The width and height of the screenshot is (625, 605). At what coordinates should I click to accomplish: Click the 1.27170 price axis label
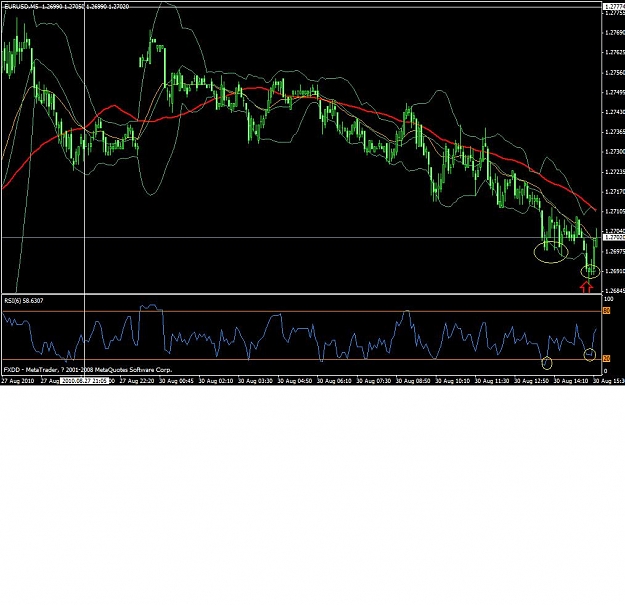click(x=615, y=192)
